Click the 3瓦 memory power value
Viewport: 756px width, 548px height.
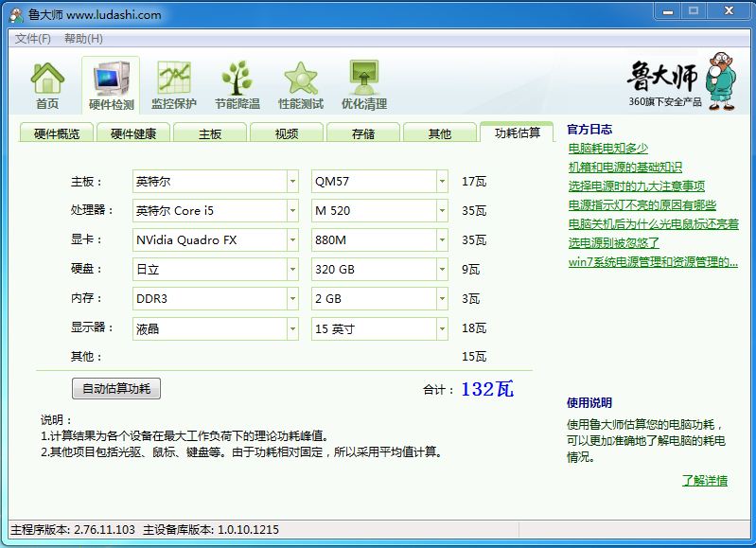point(470,298)
